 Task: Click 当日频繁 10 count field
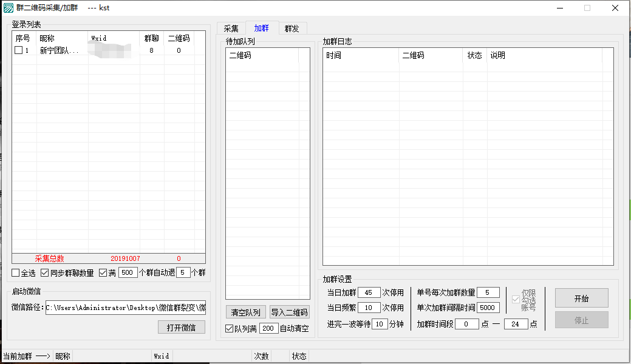(369, 308)
